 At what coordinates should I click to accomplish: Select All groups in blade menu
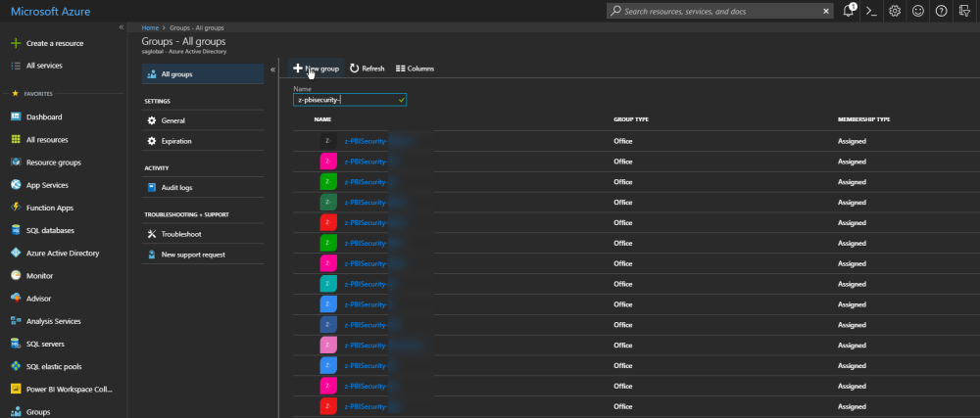(203, 74)
